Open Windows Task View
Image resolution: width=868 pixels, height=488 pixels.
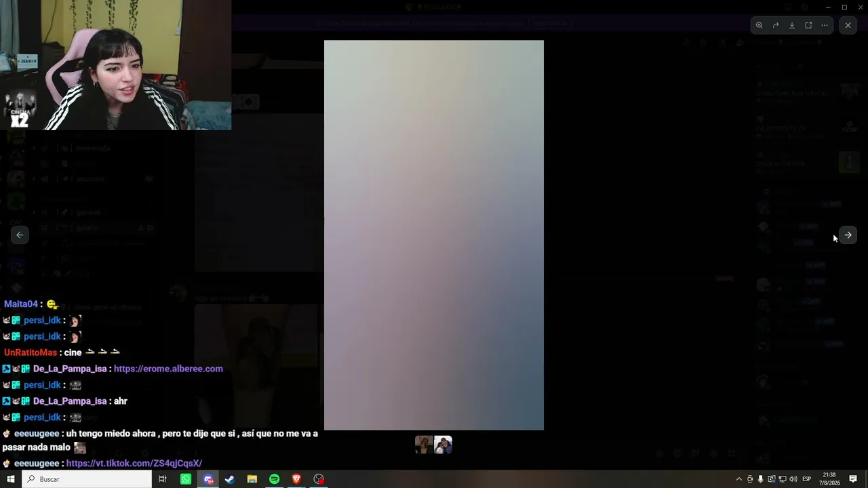[x=163, y=479]
